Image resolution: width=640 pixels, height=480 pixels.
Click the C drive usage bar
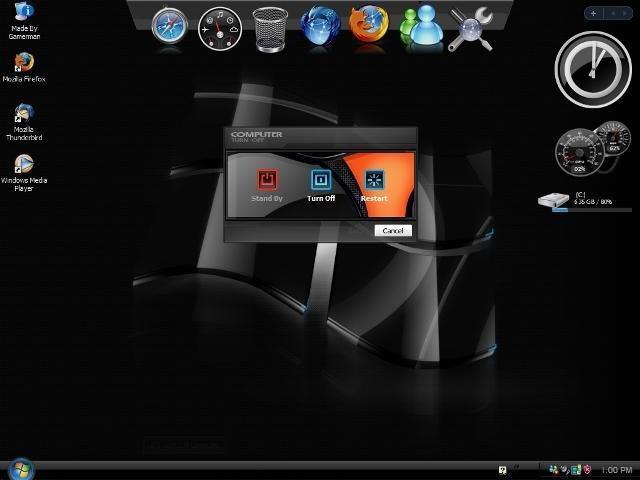tap(592, 210)
